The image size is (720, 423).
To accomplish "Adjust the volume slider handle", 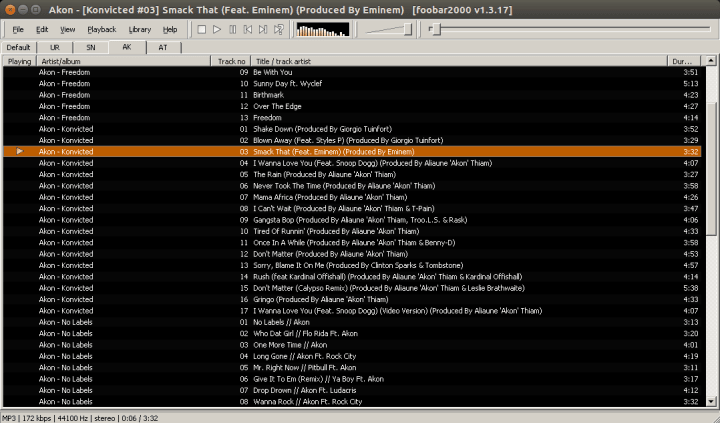I will [x=408, y=29].
